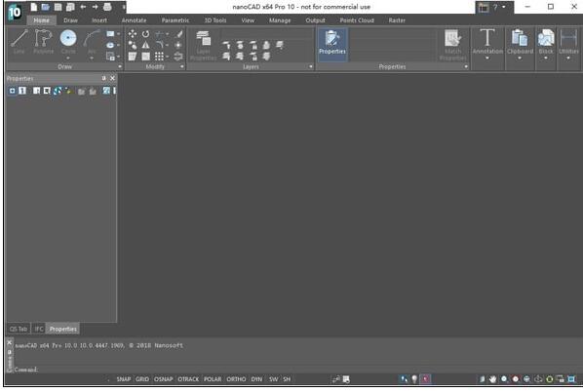Click the light bulb icon in status bar
This screenshot has width=583, height=392.
(414, 379)
